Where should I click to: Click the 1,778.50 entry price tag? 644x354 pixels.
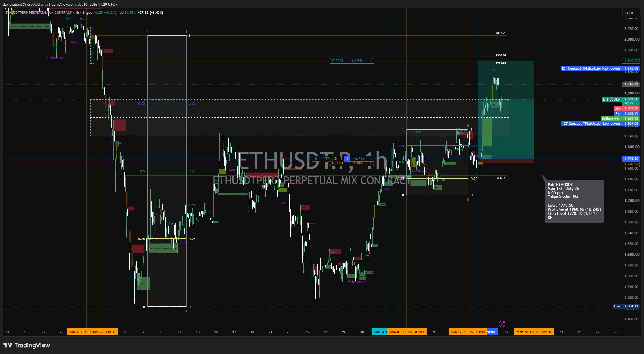[x=631, y=159]
